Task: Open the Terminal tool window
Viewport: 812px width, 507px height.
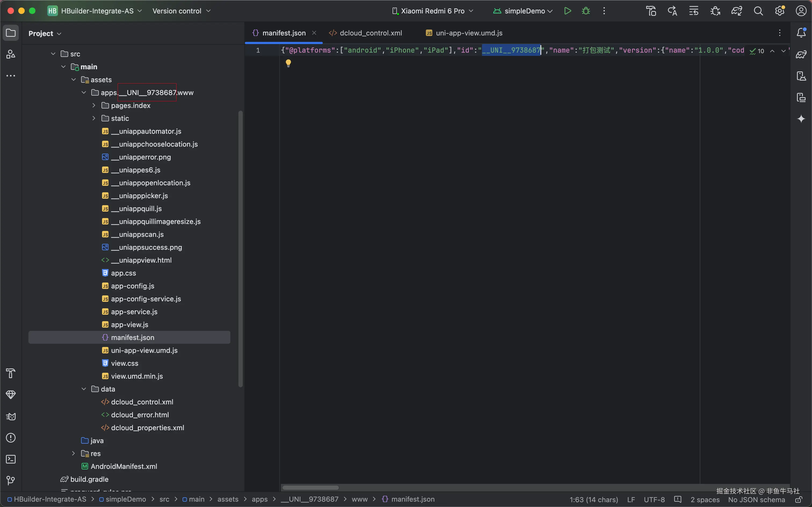Action: (11, 459)
